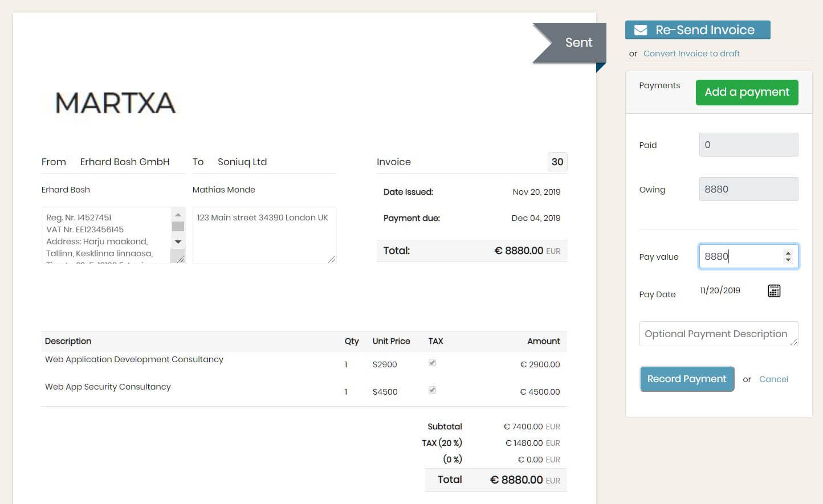
Task: Click the Re-Send Invoice button
Action: (698, 30)
